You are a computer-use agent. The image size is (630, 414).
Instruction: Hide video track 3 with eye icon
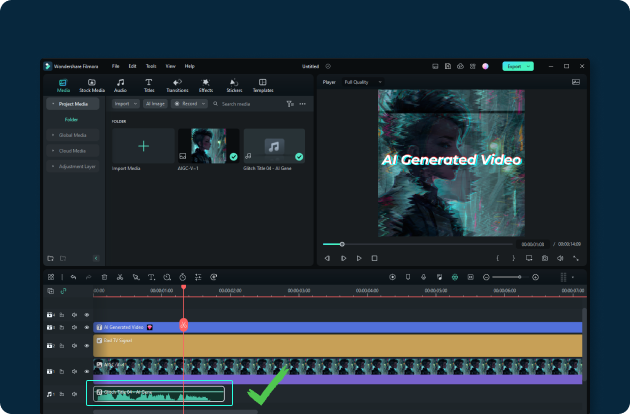pos(86,328)
